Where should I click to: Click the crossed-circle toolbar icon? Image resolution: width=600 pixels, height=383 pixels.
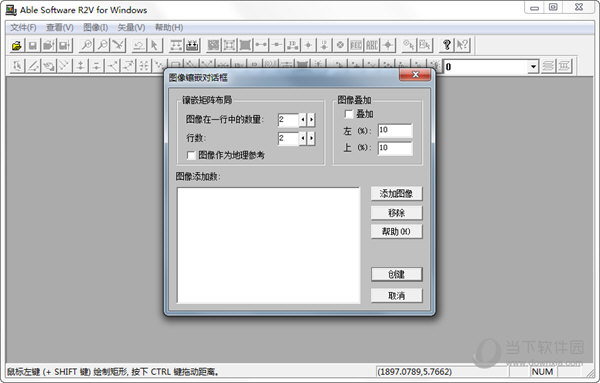(x=340, y=46)
